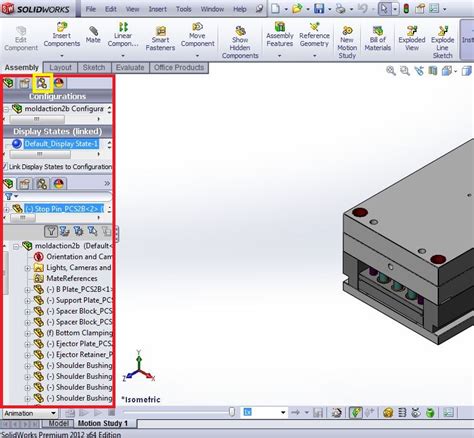Toggle Link Display States to Configurations checkbox

click(5, 166)
